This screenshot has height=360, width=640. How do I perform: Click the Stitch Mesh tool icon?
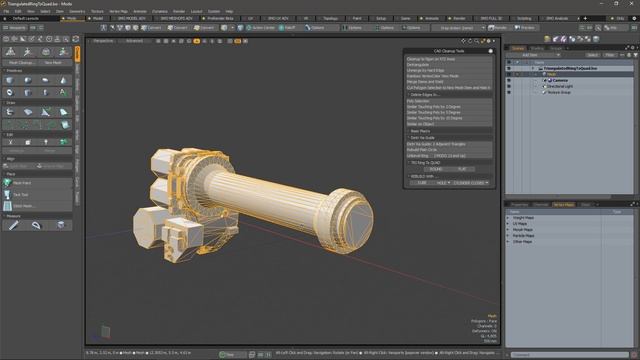coord(7,206)
